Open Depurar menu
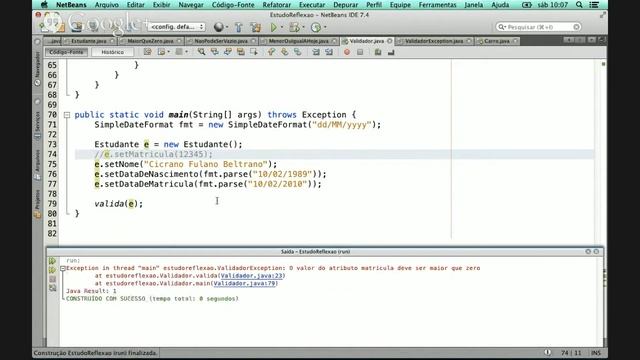Image resolution: width=640 pixels, height=360 pixels. pos(346,5)
